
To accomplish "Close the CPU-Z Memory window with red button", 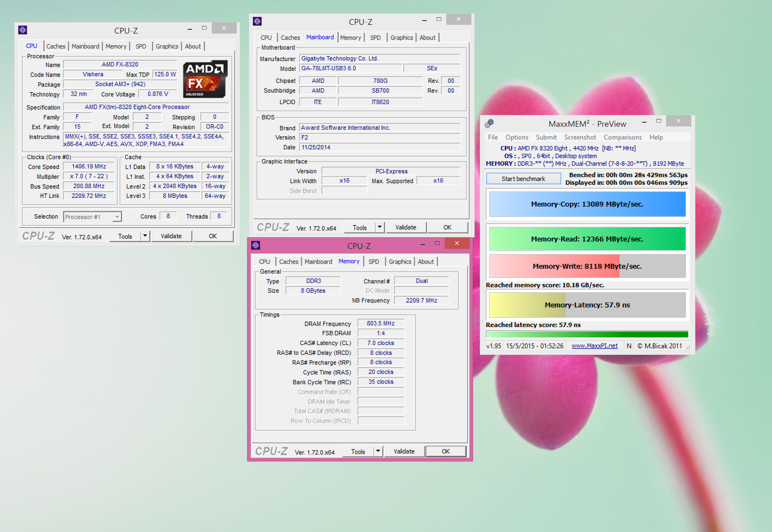I will [457, 243].
